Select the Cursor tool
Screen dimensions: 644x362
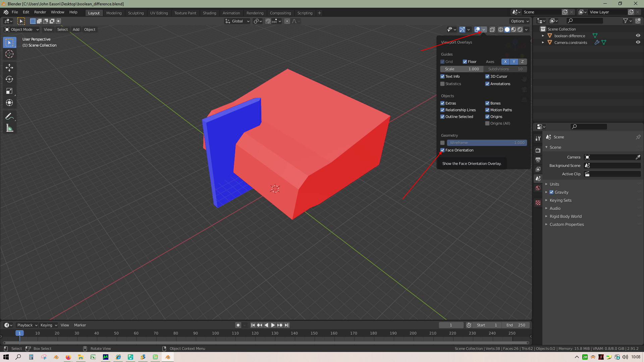(x=9, y=54)
